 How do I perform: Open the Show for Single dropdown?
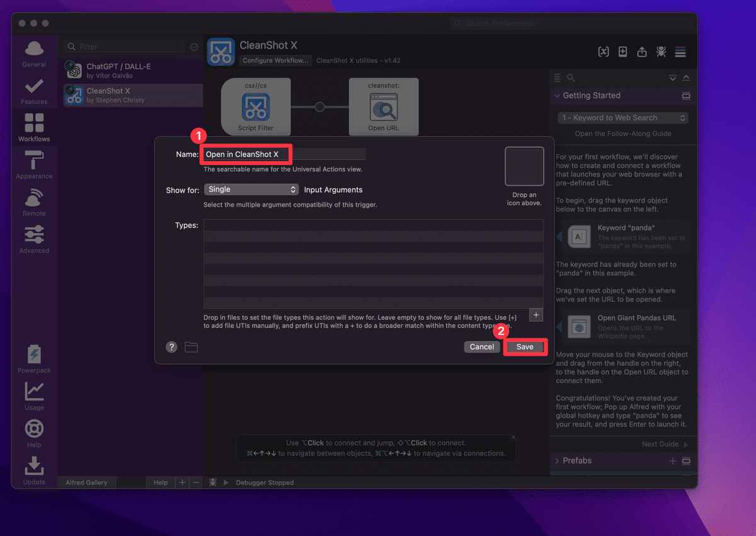pyautogui.click(x=251, y=190)
